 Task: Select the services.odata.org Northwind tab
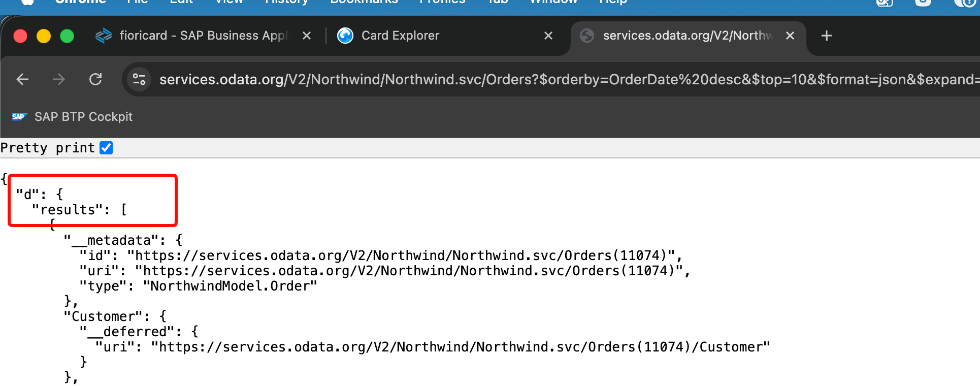(x=688, y=36)
